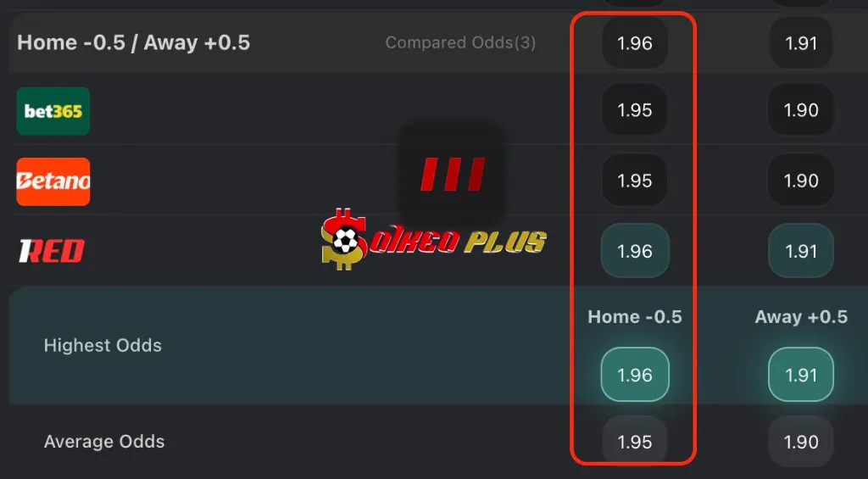Pick bet365 Away odds 1.90
Screen dimensions: 868x479
pyautogui.click(x=801, y=109)
